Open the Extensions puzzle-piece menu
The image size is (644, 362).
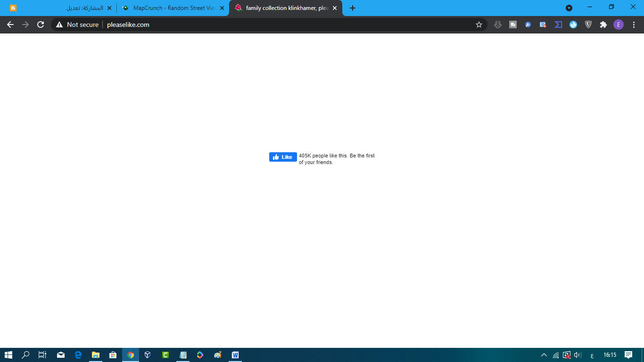[603, 25]
